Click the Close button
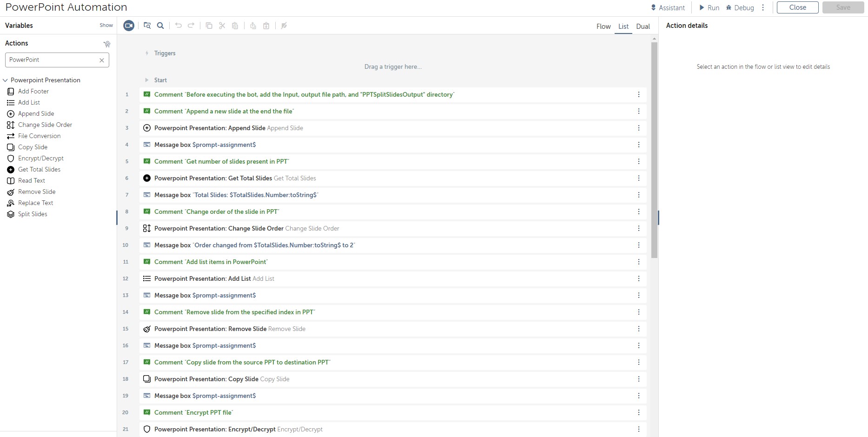The image size is (868, 437). pyautogui.click(x=798, y=7)
